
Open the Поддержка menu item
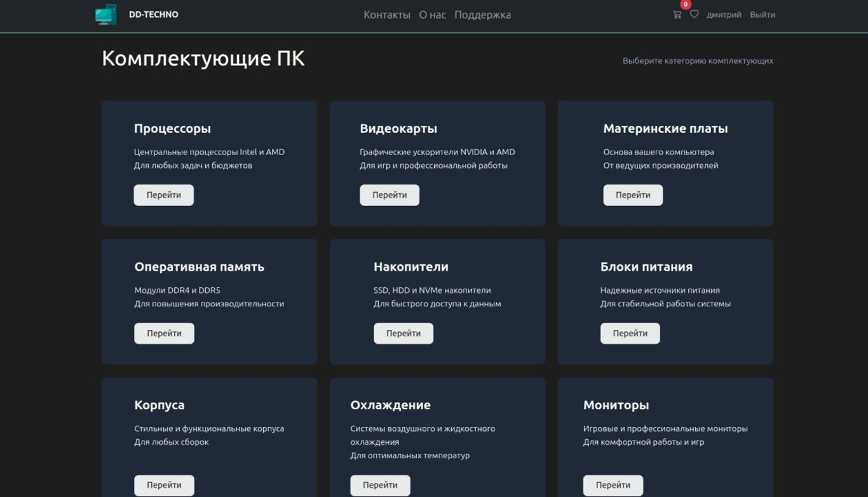482,14
